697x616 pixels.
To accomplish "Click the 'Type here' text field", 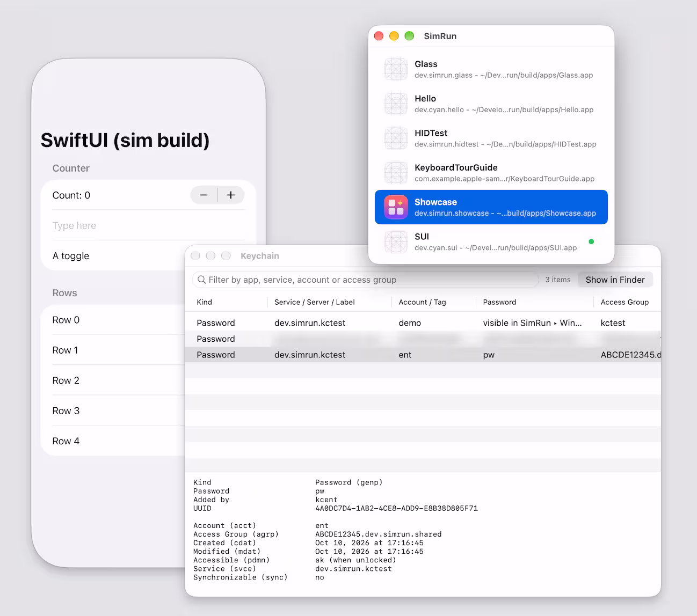I will click(x=148, y=225).
